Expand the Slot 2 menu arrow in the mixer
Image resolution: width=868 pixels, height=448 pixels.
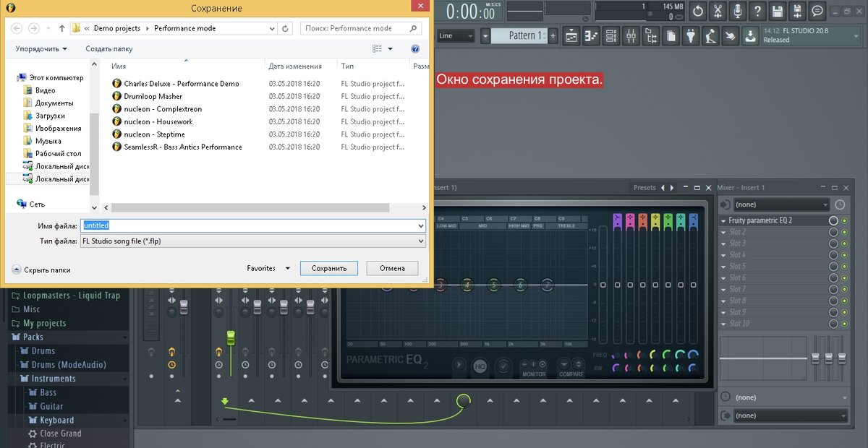coord(724,232)
